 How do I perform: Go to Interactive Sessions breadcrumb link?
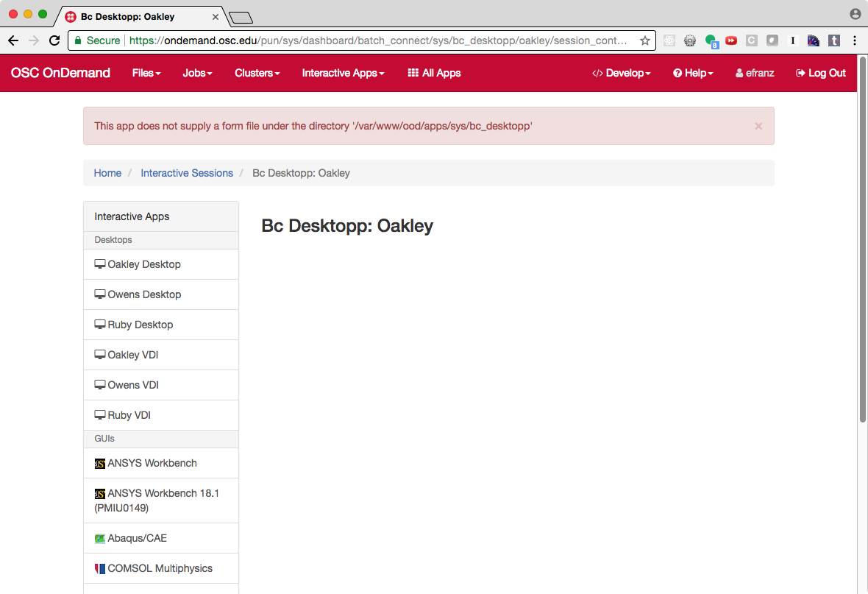187,173
